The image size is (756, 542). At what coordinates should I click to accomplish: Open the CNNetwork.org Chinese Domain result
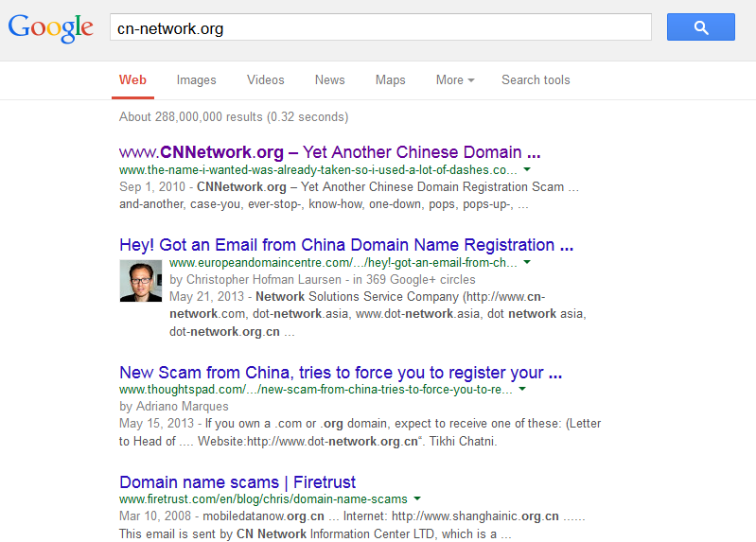329,152
